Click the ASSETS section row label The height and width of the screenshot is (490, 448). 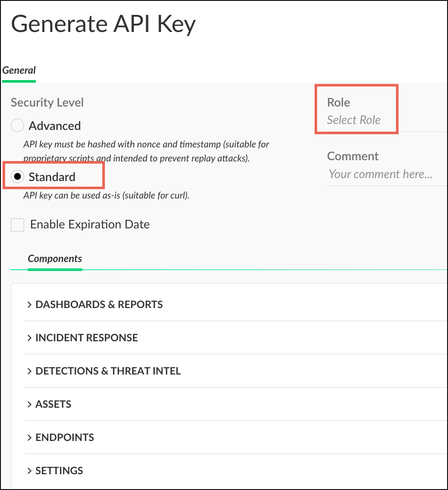[53, 404]
